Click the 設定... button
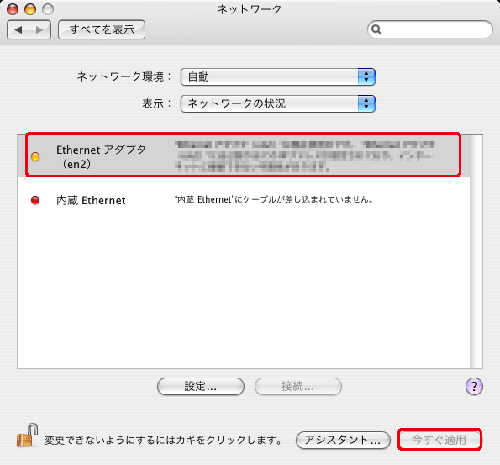Viewport: 500px width, 465px height. [x=201, y=387]
